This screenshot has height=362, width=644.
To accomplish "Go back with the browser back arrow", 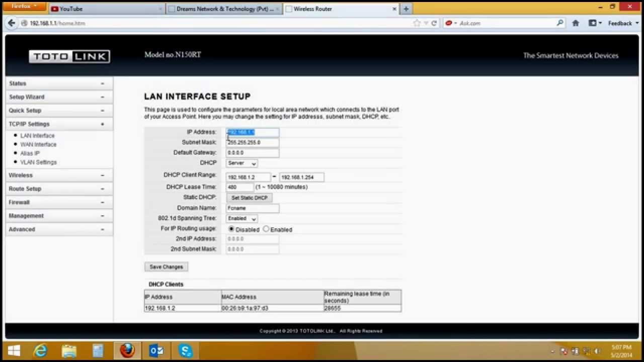I will click(12, 23).
